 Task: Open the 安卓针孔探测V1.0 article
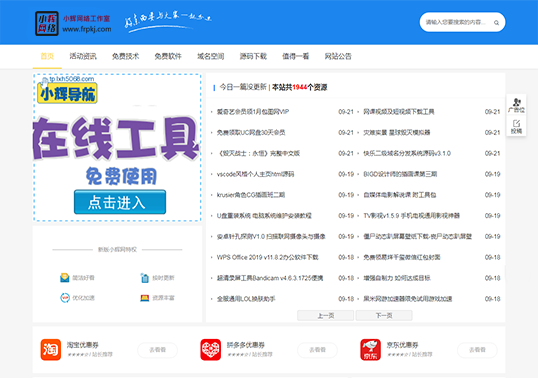(x=271, y=236)
